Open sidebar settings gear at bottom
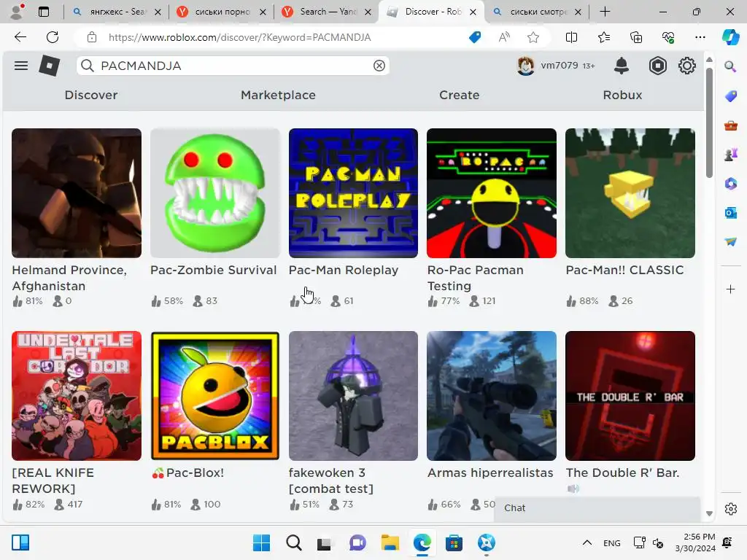Viewport: 747px width, 560px height. pos(730,509)
